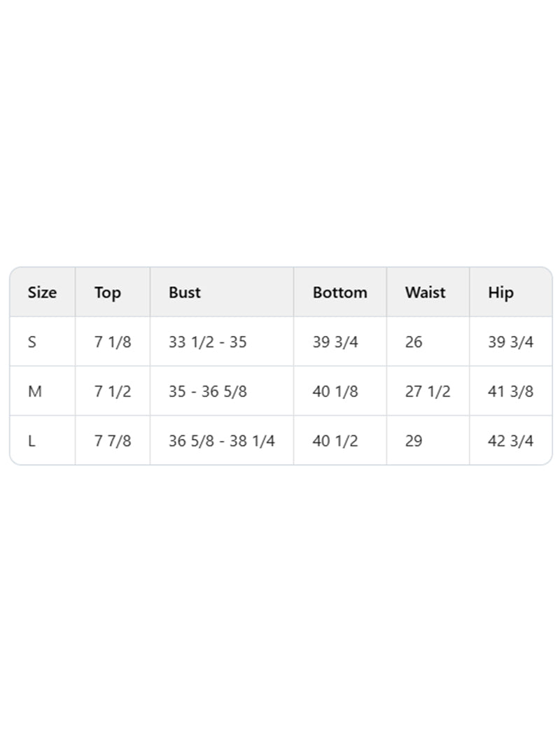Select the Waist value 27 1/2

coord(428,391)
